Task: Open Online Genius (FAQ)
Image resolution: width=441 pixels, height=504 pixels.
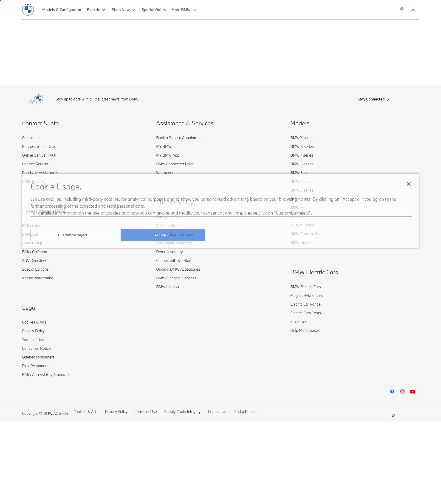Action: tap(39, 155)
